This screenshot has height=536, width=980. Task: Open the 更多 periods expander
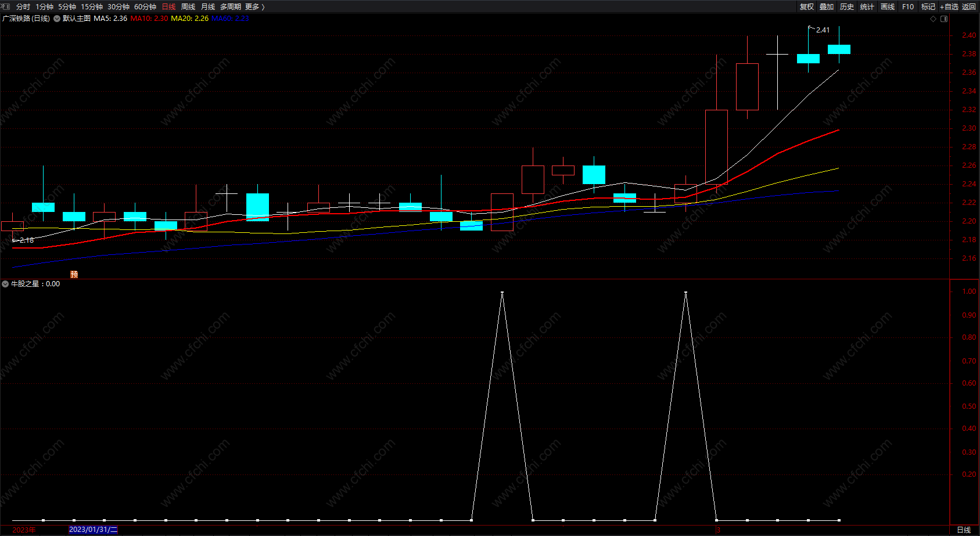pos(255,7)
